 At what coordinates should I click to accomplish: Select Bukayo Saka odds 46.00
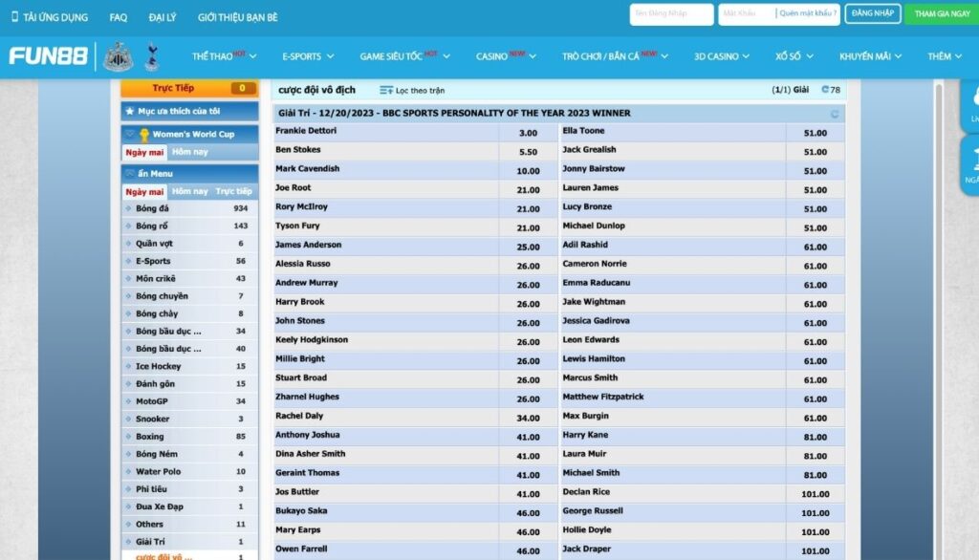(x=528, y=513)
